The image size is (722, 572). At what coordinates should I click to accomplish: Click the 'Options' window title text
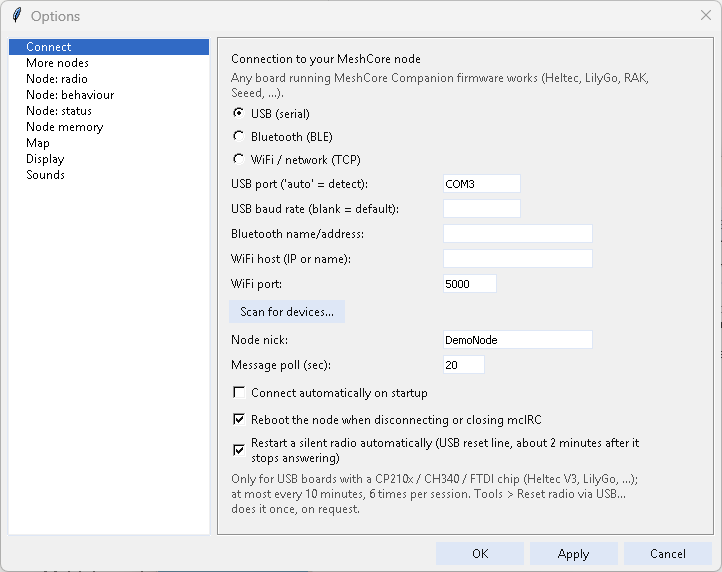(x=55, y=16)
